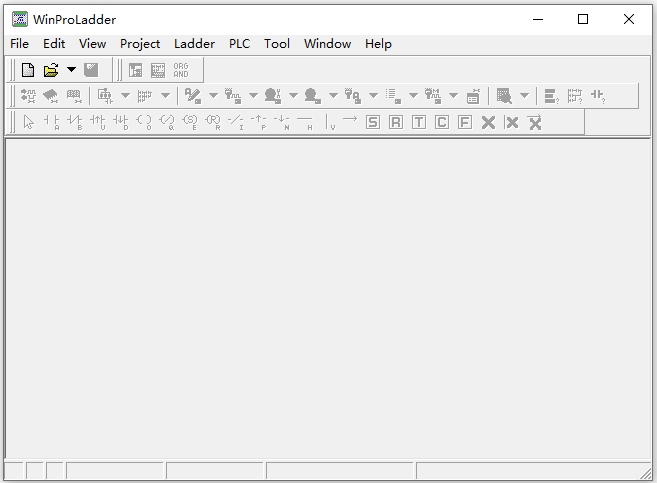Viewport: 657px width, 483px height.
Task: Insert inverse output coil (Q)
Action: tap(167, 122)
